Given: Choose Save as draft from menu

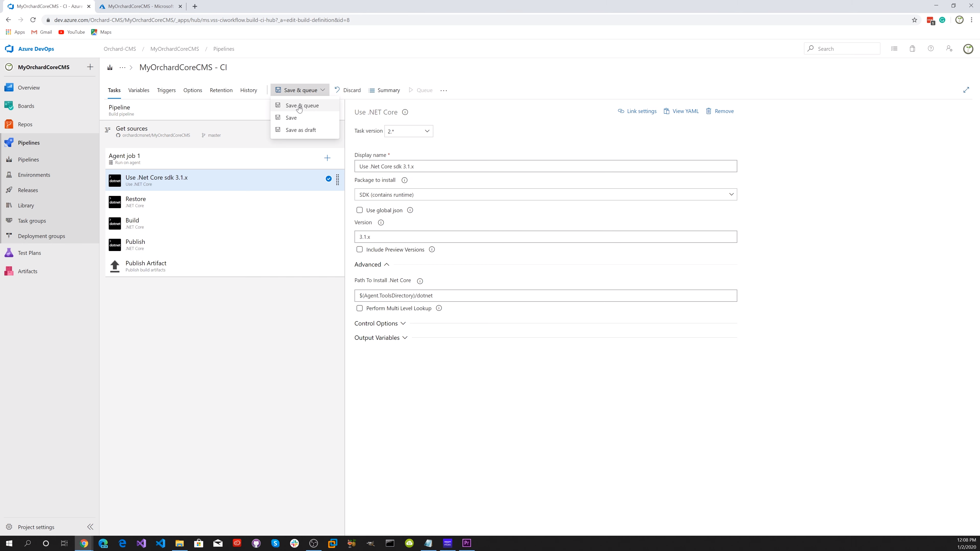Looking at the screenshot, I should [x=305, y=130].
